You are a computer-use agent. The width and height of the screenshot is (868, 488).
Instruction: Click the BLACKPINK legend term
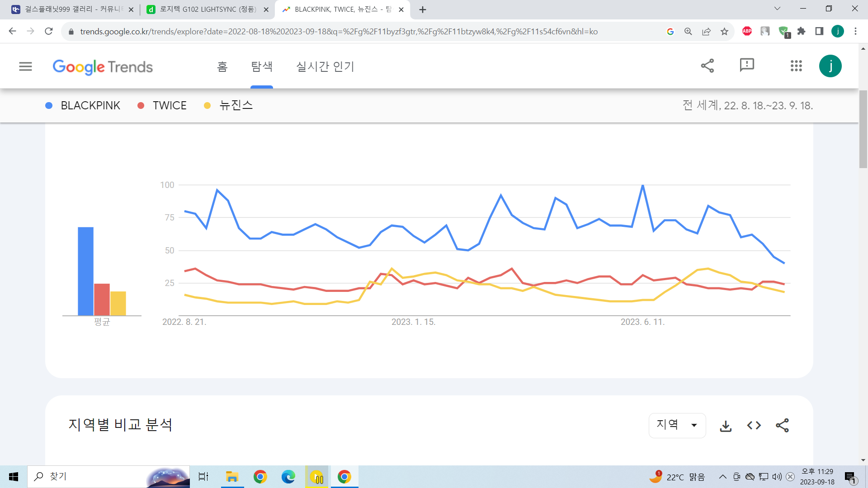pos(90,105)
